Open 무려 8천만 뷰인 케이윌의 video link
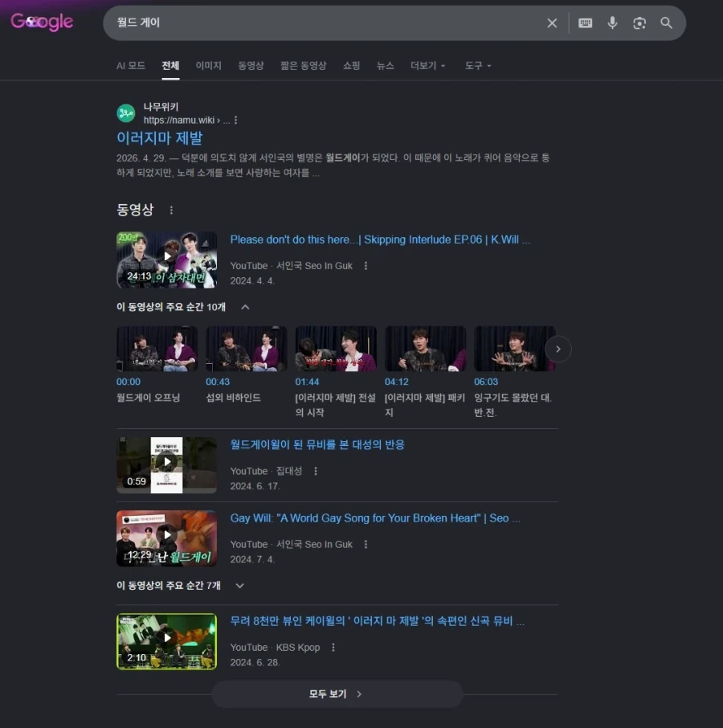723x728 pixels. click(378, 621)
